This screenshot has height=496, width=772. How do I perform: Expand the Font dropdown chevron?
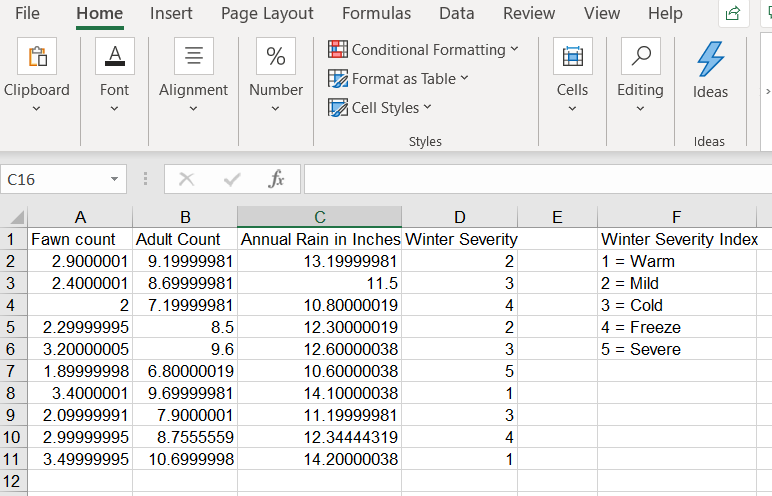pyautogui.click(x=114, y=108)
